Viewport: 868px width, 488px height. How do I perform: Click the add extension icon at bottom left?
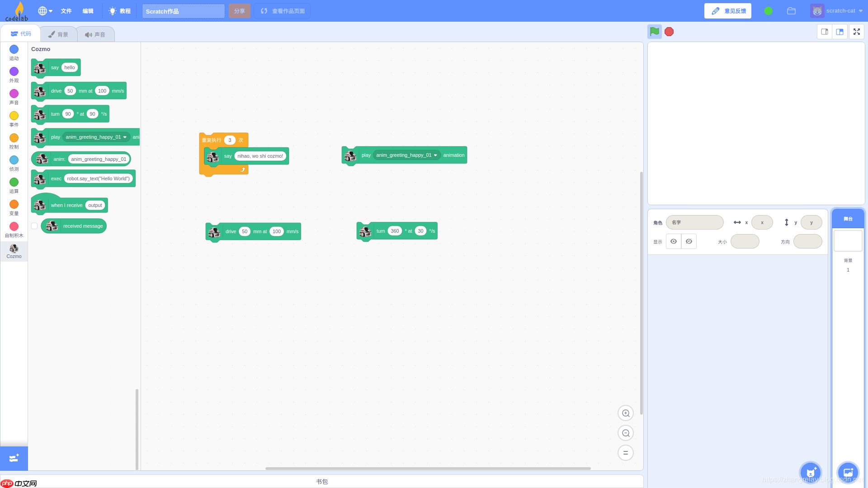pyautogui.click(x=14, y=458)
